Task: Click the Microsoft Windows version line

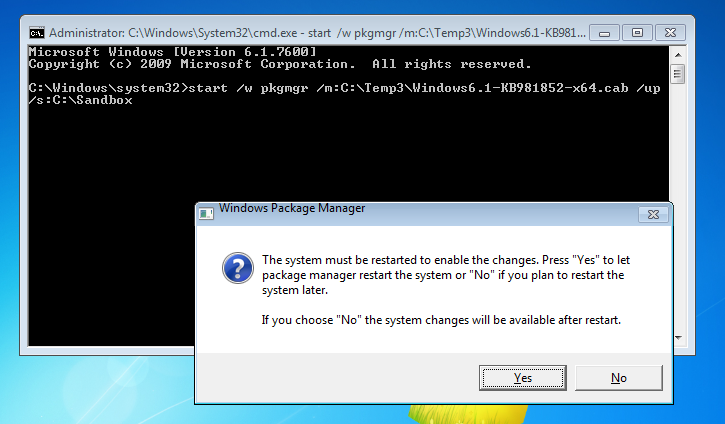Action: [172, 52]
